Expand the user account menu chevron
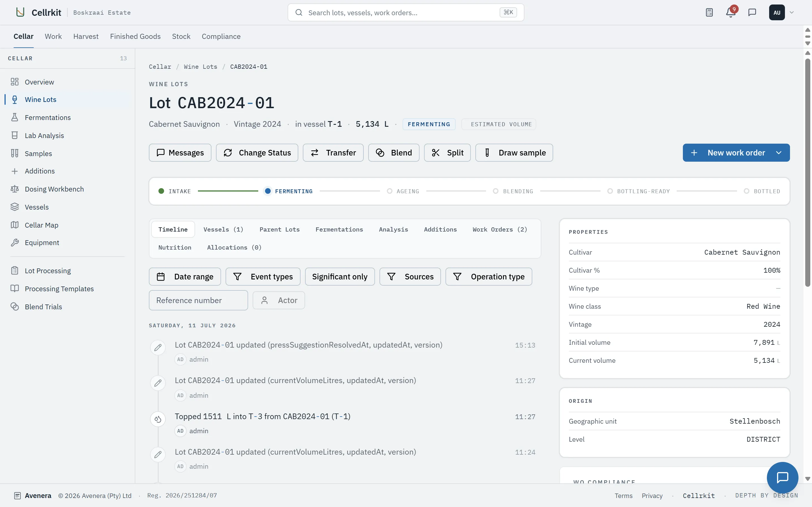Image resolution: width=812 pixels, height=507 pixels. tap(792, 12)
